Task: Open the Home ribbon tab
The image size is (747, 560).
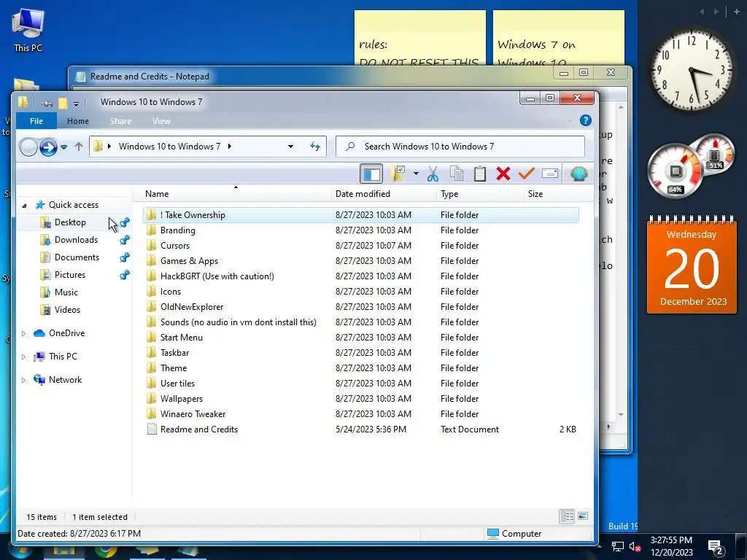Action: 77,121
